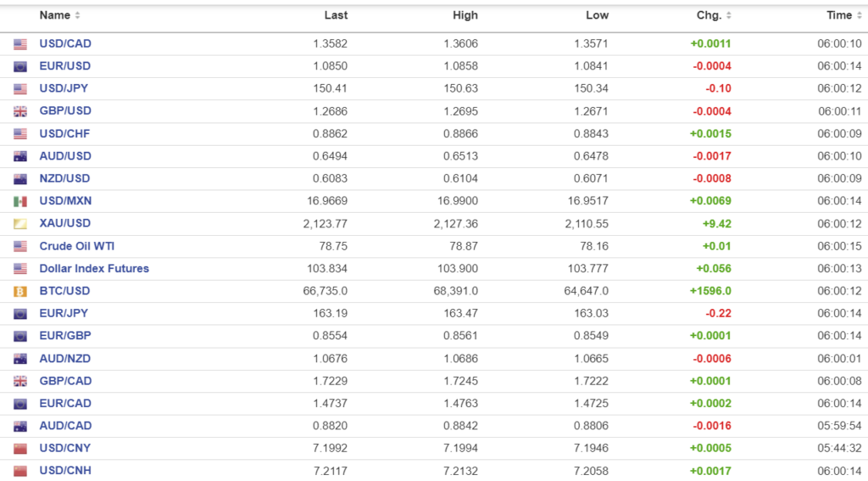Open the USD/CNH quote link

[x=65, y=471]
